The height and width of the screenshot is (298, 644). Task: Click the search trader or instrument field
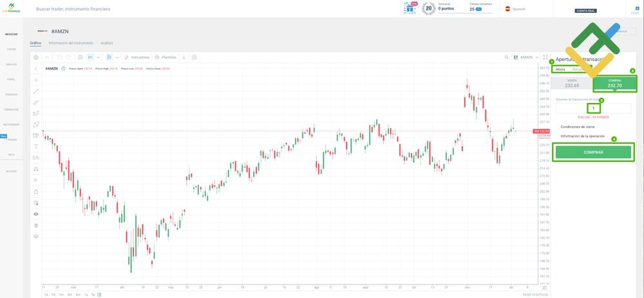click(x=73, y=9)
